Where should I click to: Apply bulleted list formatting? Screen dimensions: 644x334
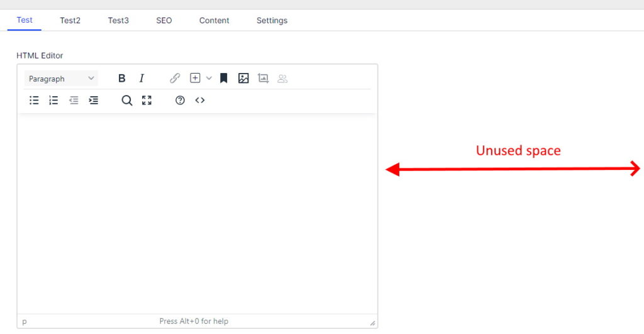34,100
